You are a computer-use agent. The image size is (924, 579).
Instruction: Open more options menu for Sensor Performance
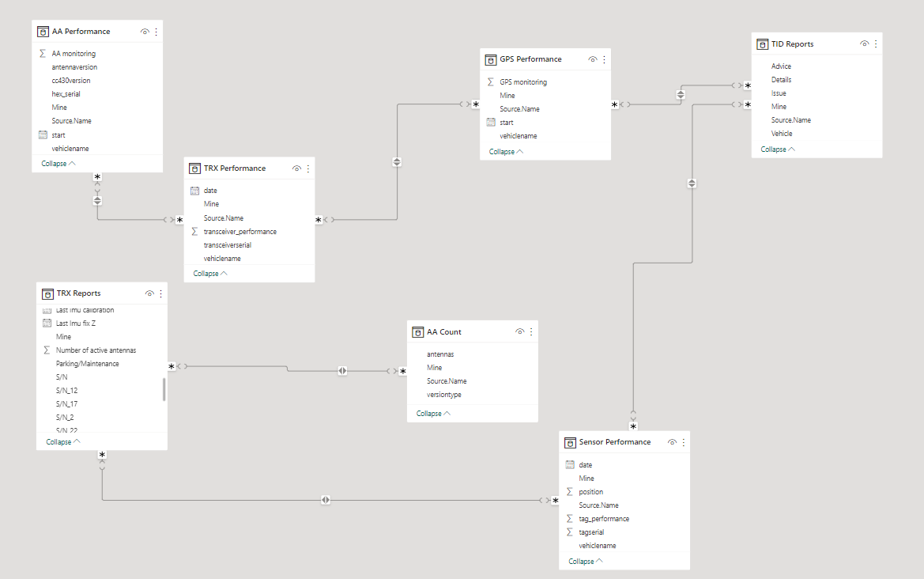point(684,442)
